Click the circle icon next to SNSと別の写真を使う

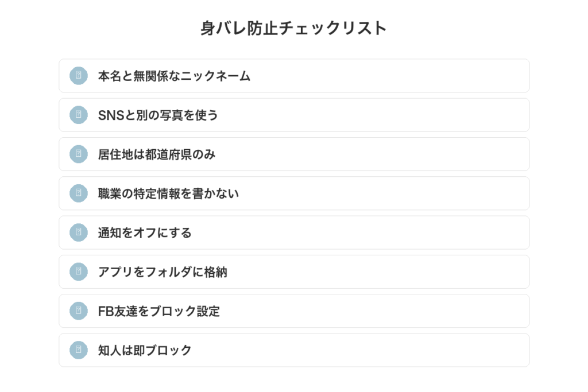pos(79,115)
